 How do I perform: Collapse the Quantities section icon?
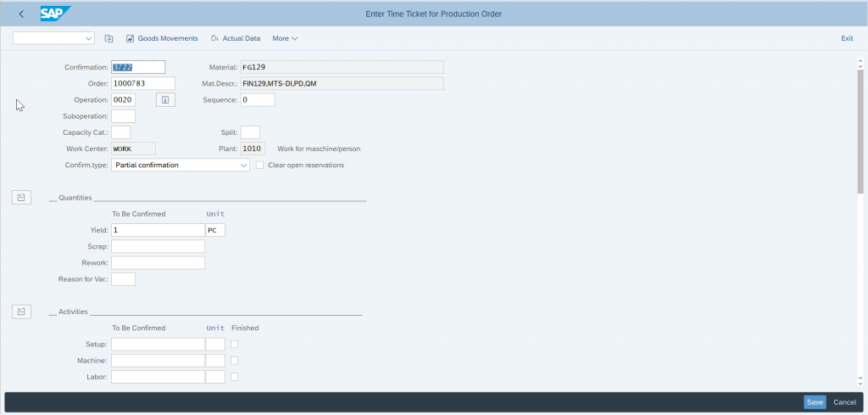tap(21, 197)
